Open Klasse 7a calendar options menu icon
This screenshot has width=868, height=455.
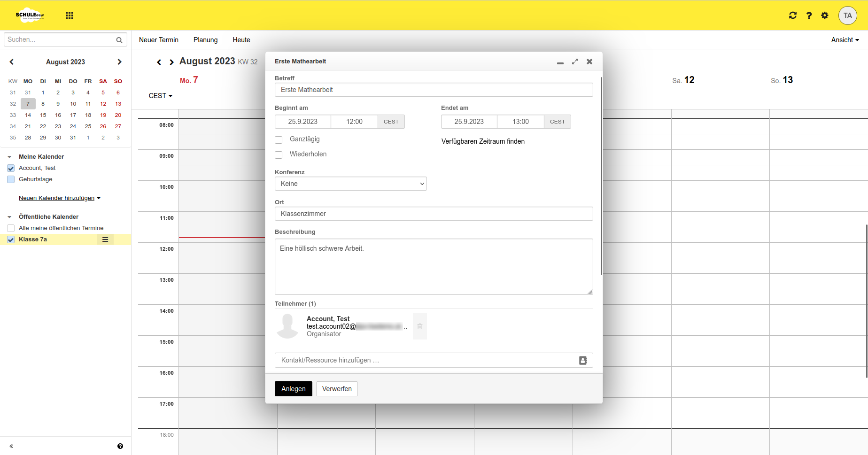[x=105, y=239]
